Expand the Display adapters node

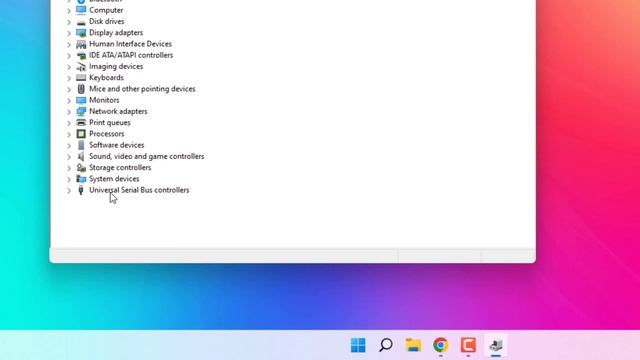[69, 33]
